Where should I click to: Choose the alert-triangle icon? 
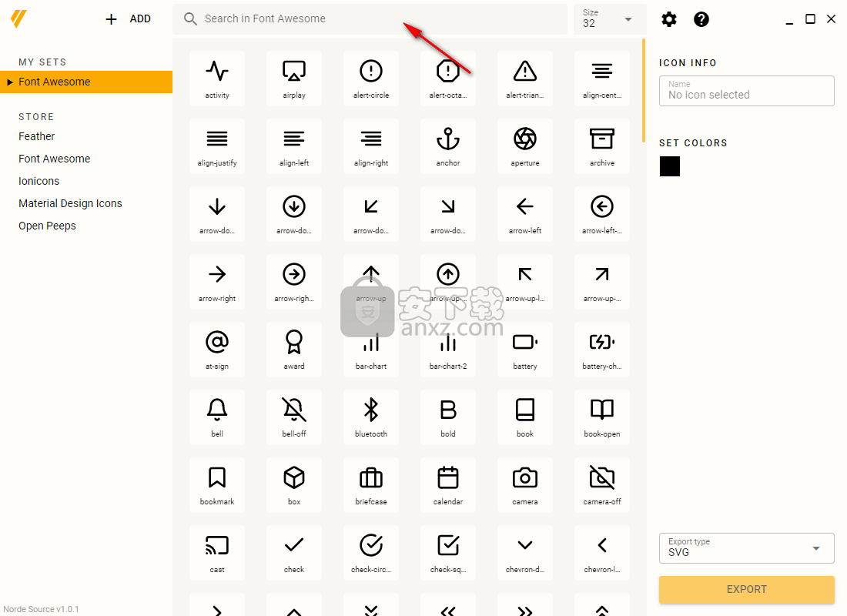[x=525, y=79]
